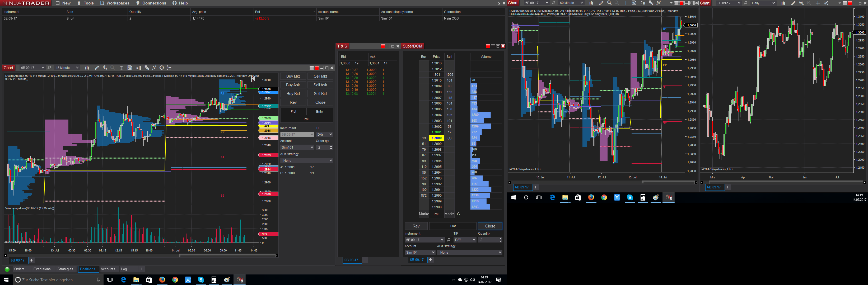
Task: Expand toolbar overflow arrow in 60 Minute chart
Action: pyautogui.click(x=671, y=3)
